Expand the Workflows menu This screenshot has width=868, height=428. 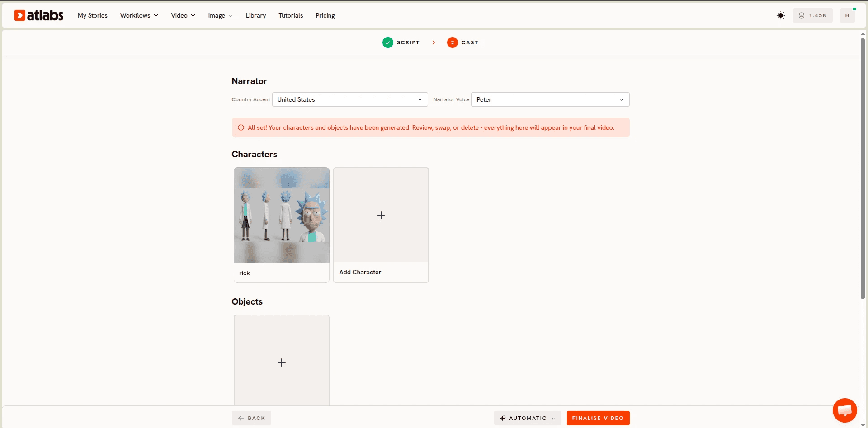(x=139, y=15)
